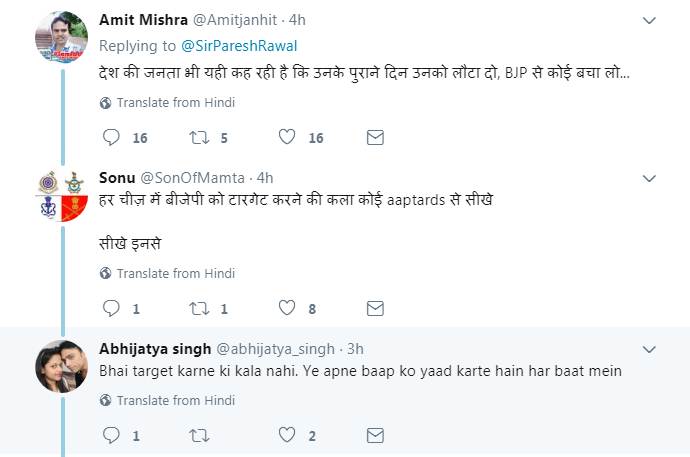Retweet Amit Mishra's tweet
This screenshot has width=690, height=457.
[199, 137]
